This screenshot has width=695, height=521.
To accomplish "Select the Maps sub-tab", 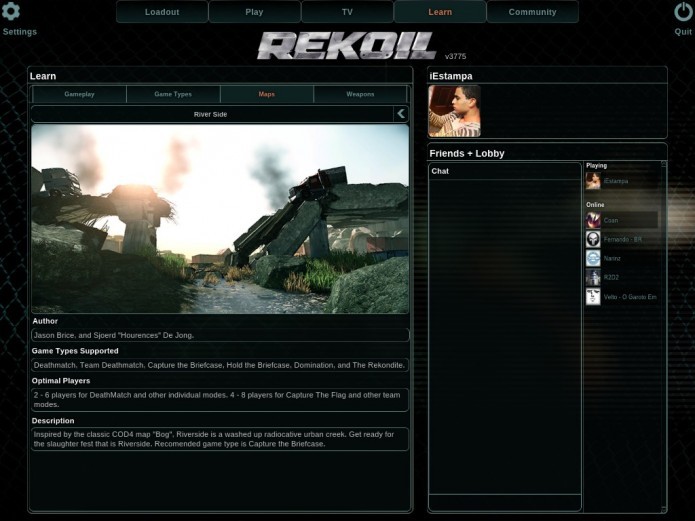I will pos(266,94).
